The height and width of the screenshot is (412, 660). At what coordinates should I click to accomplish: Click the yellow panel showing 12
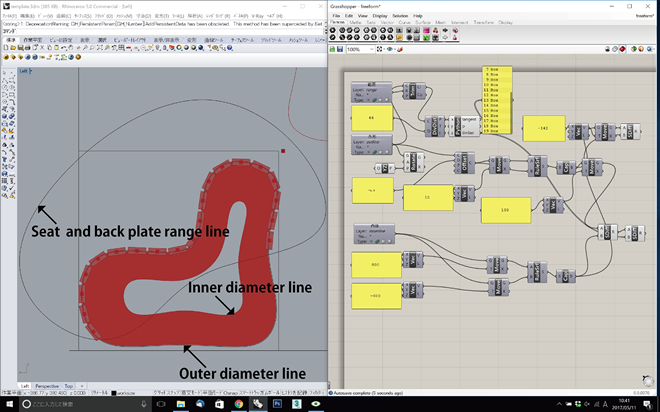coord(428,197)
